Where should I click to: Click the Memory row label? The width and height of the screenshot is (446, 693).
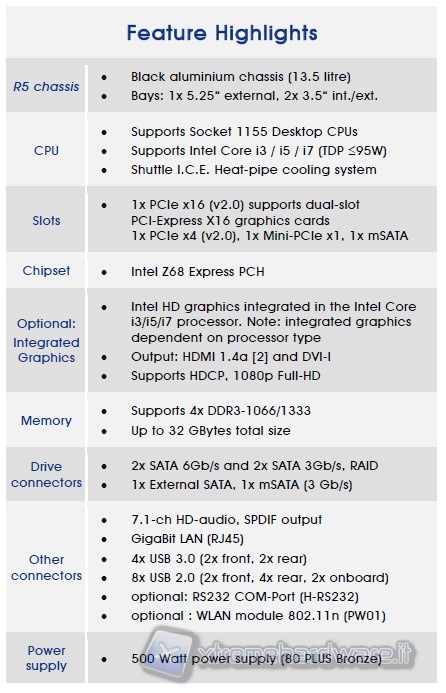[46, 420]
